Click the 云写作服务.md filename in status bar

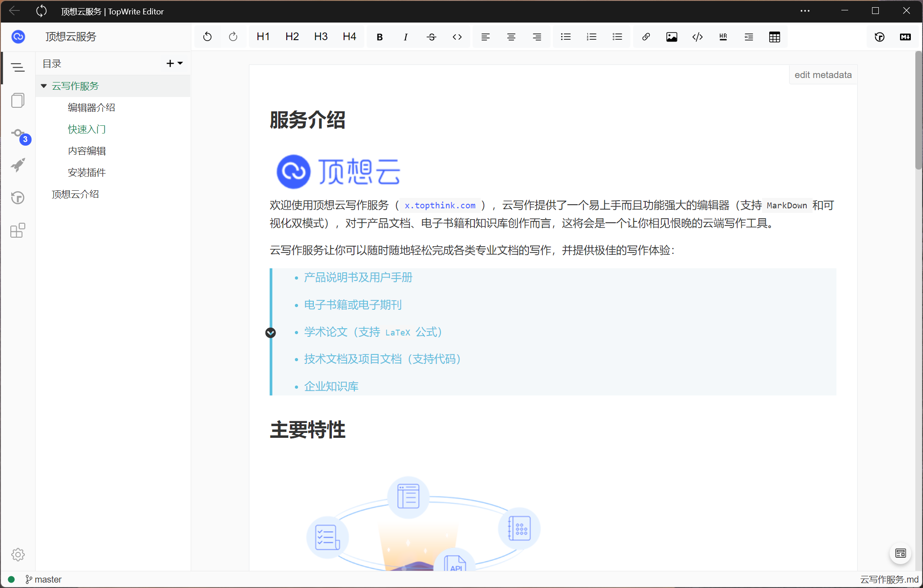889,579
